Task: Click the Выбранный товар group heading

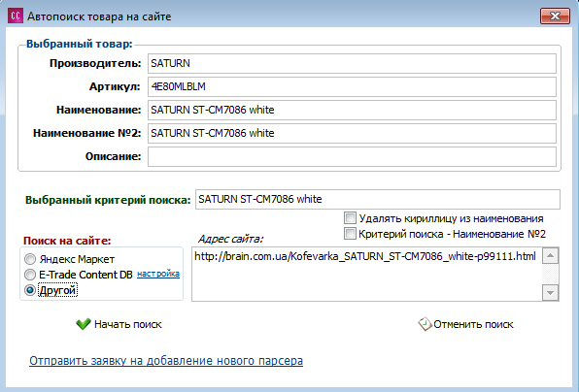Action: (x=79, y=44)
